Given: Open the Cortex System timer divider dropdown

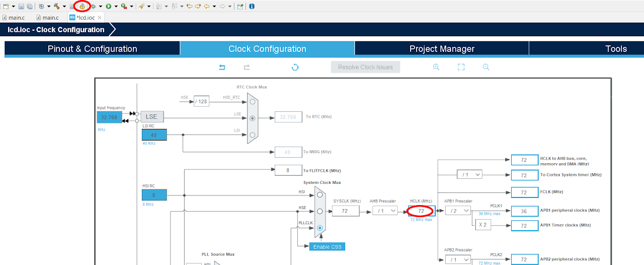Looking at the screenshot, I should pos(469,174).
